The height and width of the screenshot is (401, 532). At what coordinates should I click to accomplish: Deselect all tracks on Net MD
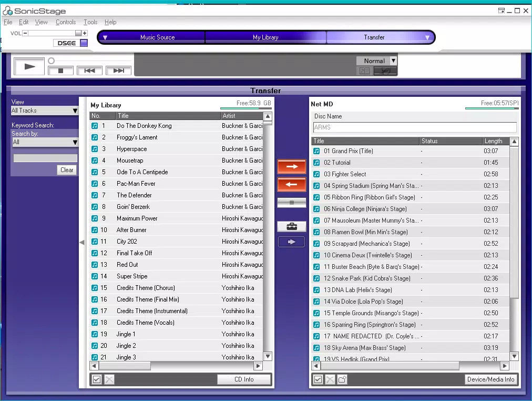pos(330,379)
